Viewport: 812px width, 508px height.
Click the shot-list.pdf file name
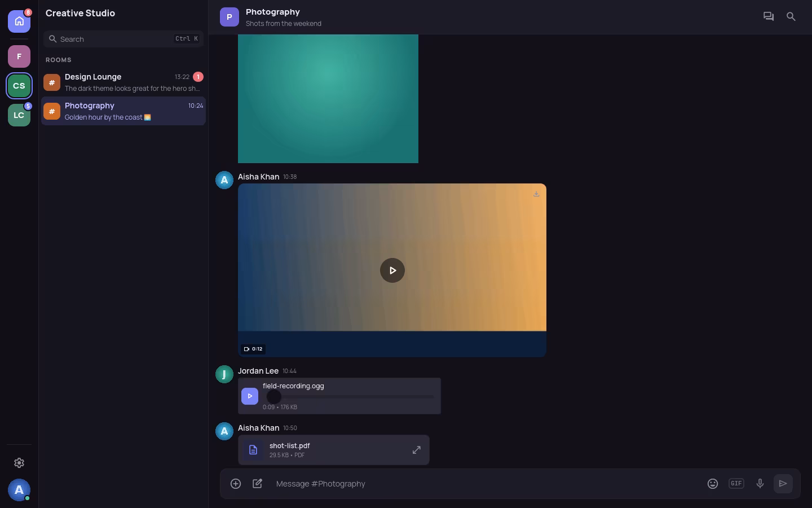(x=289, y=445)
